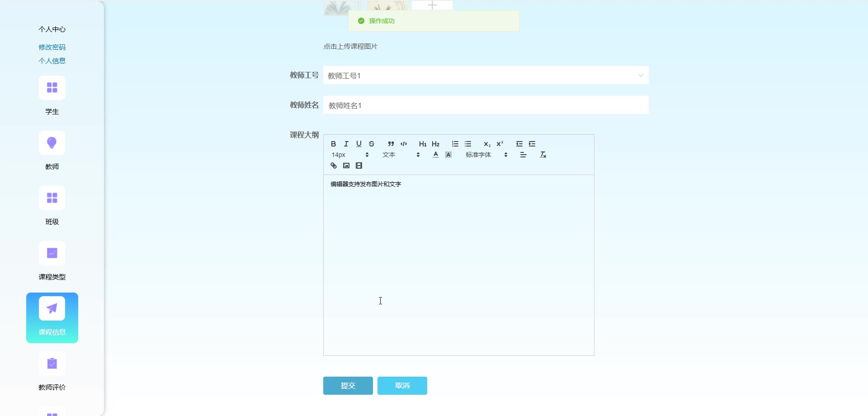Click the 教师姓名 input field
The width and height of the screenshot is (868, 416).
(x=486, y=105)
